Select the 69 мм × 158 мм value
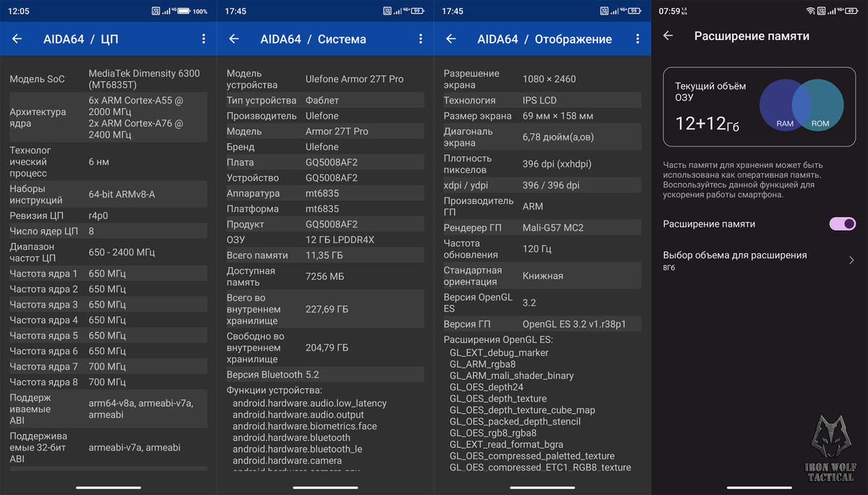868x495 pixels. (558, 116)
